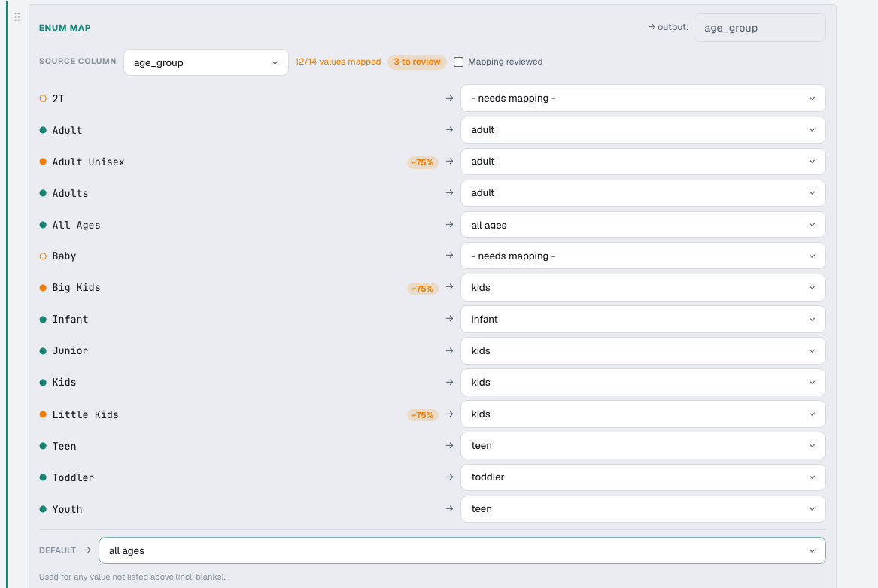Viewport: 878px width, 588px height.
Task: Click the 12/14 values mapped text
Action: (x=339, y=62)
